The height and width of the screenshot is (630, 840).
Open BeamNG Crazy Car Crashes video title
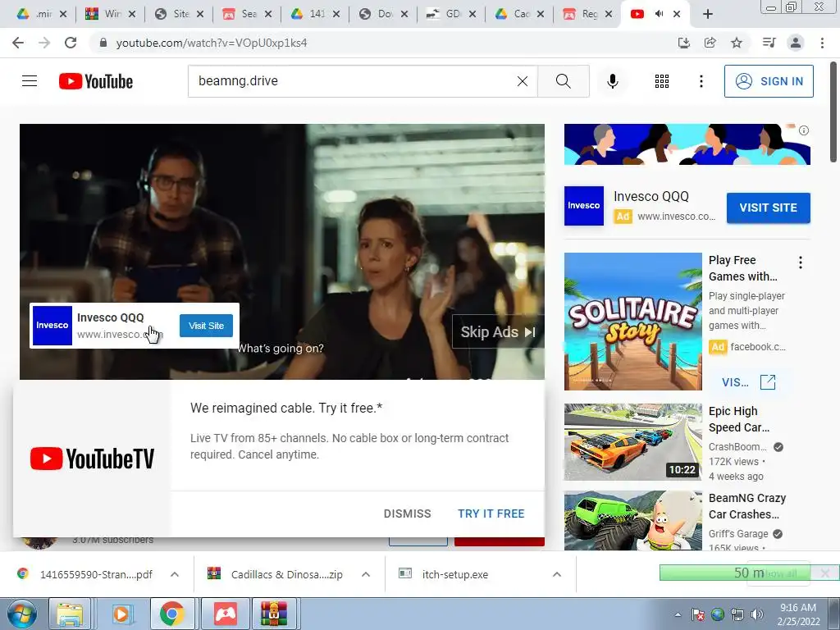point(747,506)
